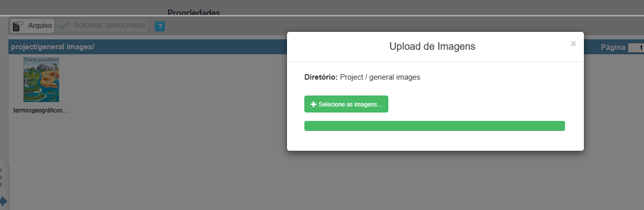644x210 pixels.
Task: Click Adicionar selecionadas button
Action: (102, 25)
